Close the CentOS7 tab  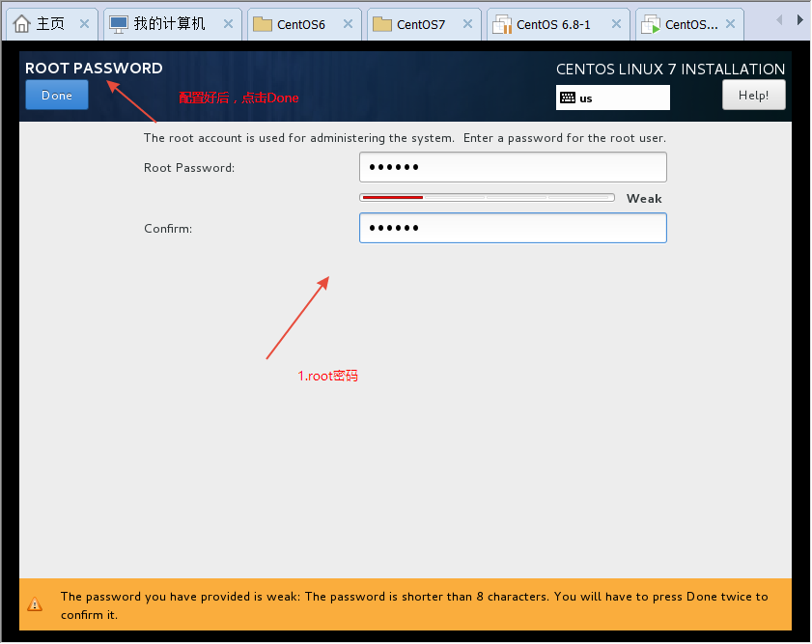point(467,24)
